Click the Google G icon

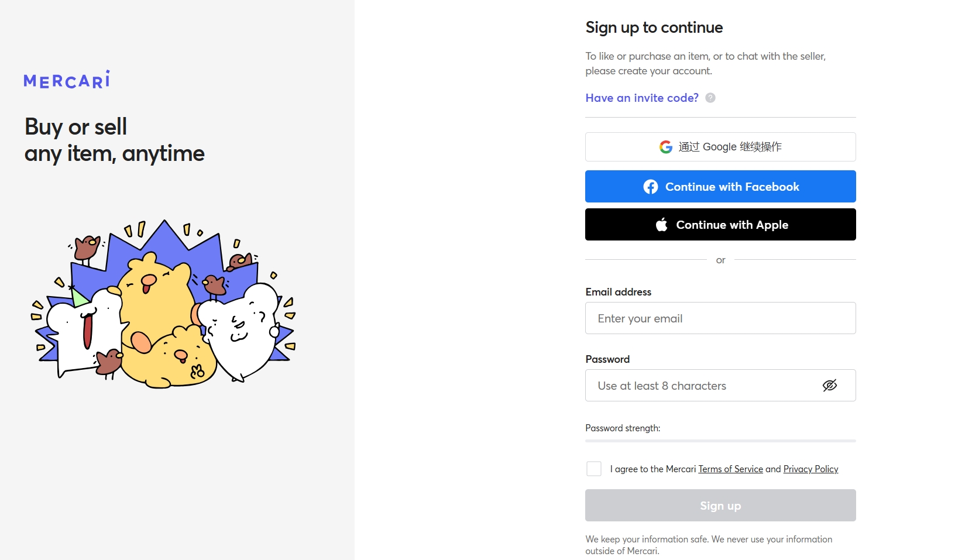tap(665, 147)
